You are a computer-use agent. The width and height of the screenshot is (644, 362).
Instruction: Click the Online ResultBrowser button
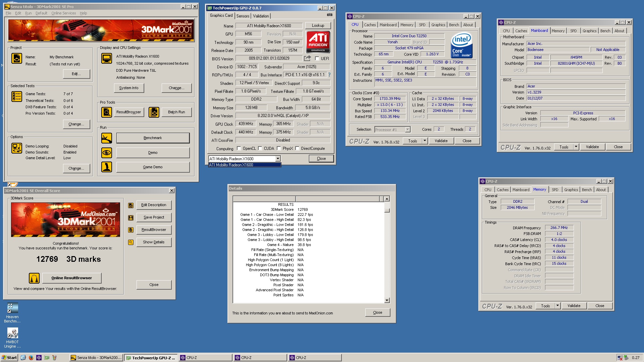71,278
